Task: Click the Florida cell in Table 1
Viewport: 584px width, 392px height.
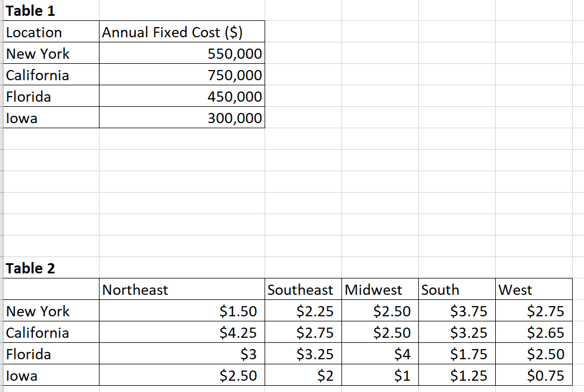Action: [x=51, y=96]
